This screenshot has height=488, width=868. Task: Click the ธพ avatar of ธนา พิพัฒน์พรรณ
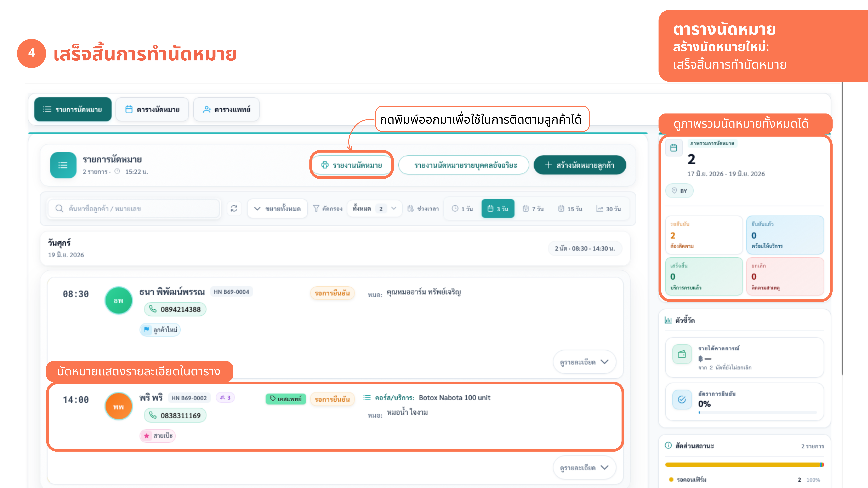click(119, 300)
